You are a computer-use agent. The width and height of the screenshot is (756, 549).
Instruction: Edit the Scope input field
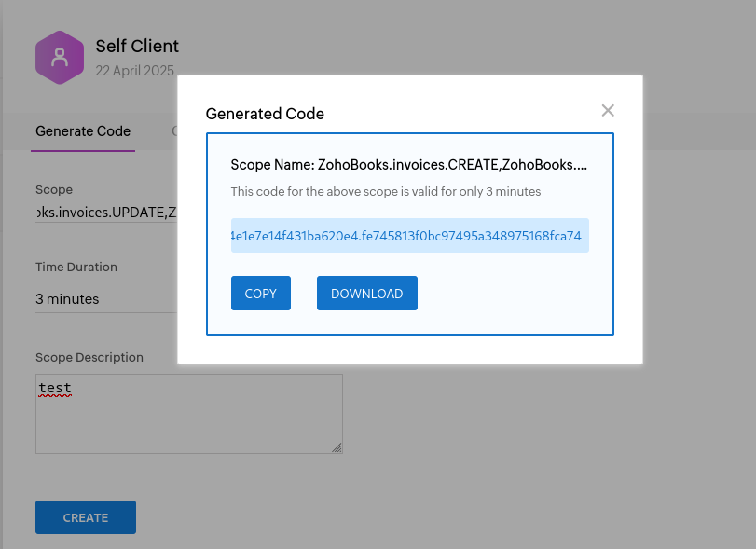(x=106, y=213)
